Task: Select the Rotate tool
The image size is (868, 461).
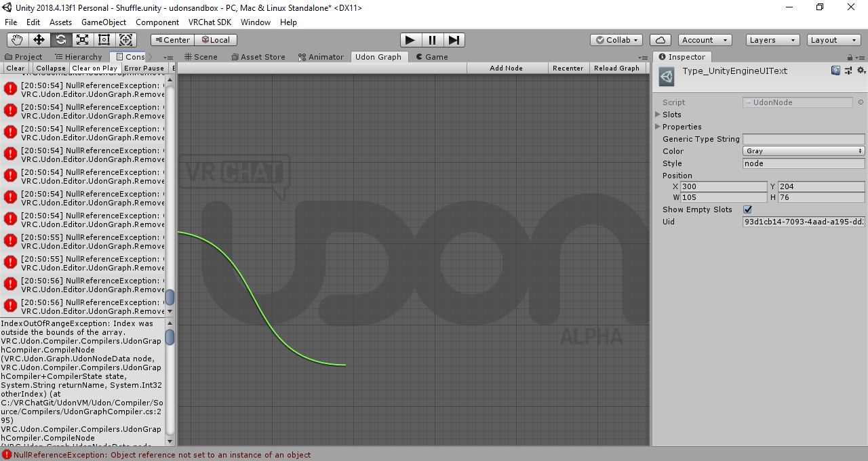Action: click(x=61, y=40)
